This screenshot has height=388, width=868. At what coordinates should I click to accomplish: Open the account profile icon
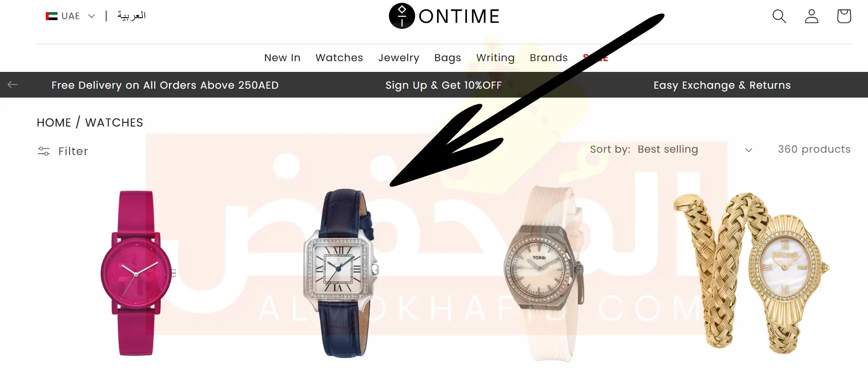click(811, 16)
